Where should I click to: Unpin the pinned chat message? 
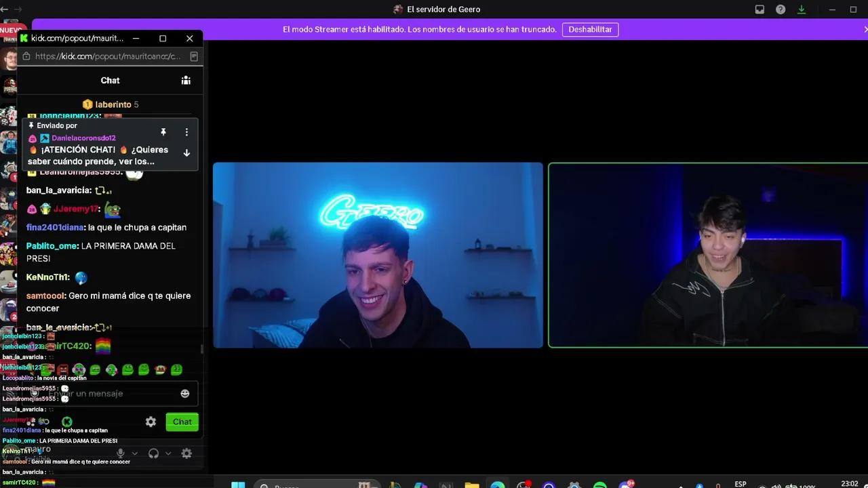click(x=163, y=132)
